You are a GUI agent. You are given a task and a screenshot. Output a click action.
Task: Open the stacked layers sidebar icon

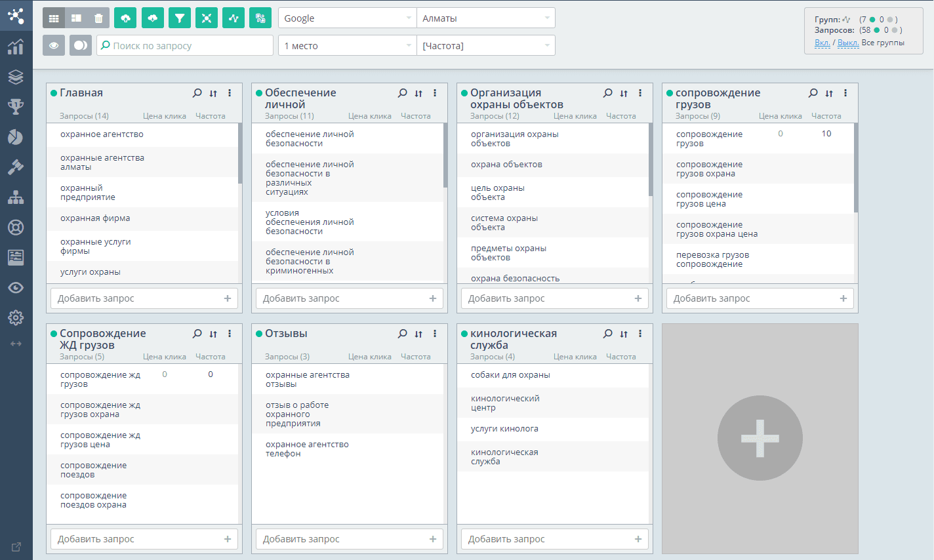[16, 77]
